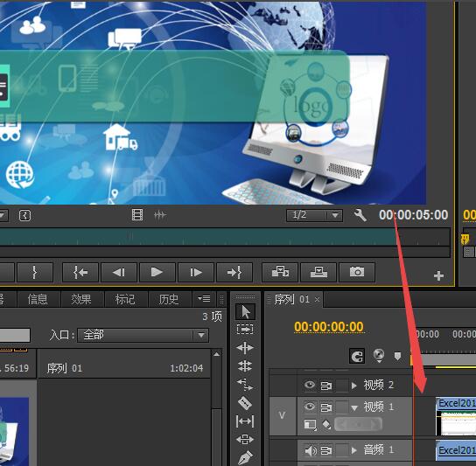The width and height of the screenshot is (476, 466).
Task: Expand the 视频 2 track triangle
Action: pos(354,386)
